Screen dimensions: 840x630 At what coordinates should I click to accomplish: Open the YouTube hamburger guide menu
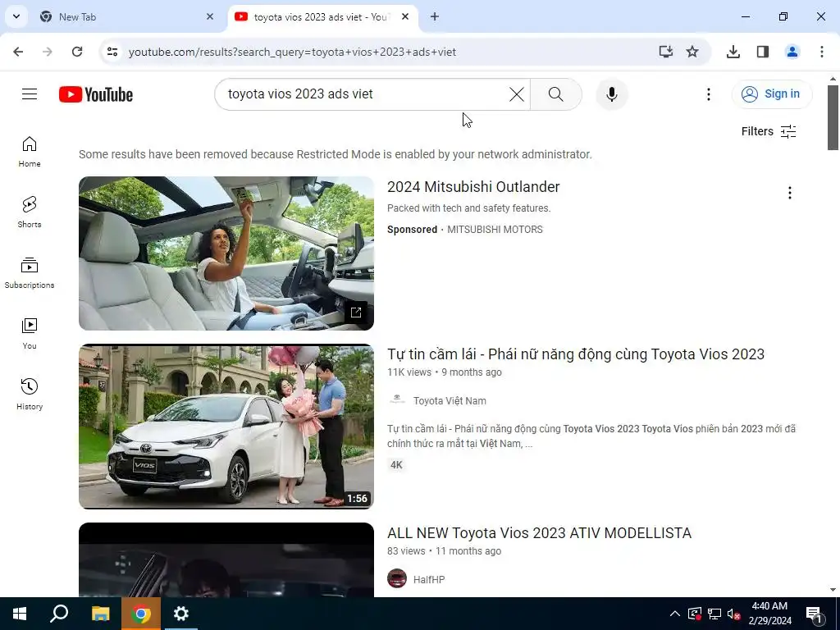pos(30,94)
